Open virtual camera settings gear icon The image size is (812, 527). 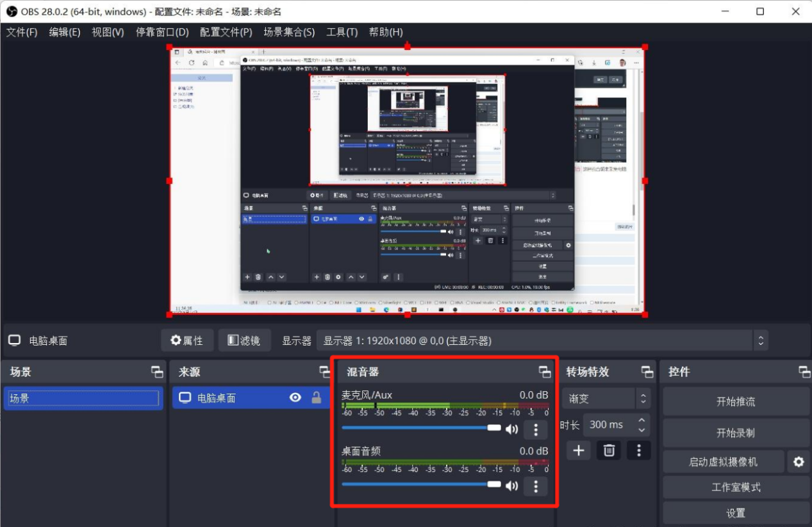click(x=798, y=462)
